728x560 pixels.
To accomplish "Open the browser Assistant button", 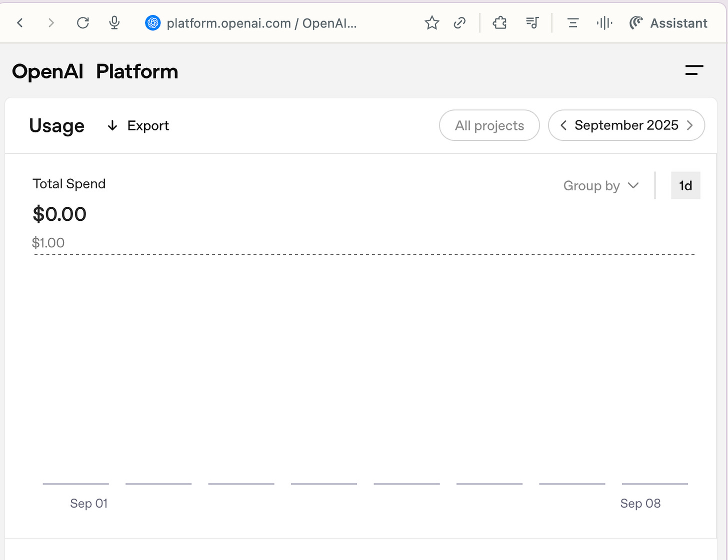I will 668,23.
